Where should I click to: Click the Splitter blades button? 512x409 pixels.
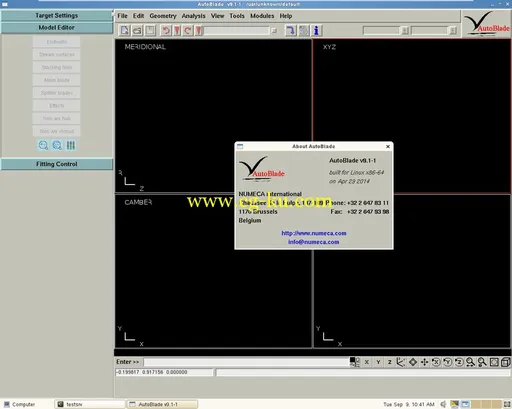click(57, 93)
